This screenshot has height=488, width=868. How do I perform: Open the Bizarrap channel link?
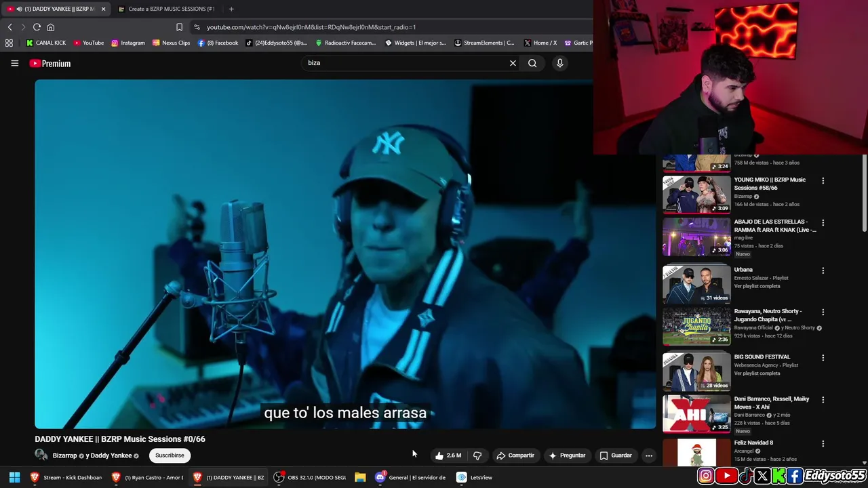click(65, 455)
